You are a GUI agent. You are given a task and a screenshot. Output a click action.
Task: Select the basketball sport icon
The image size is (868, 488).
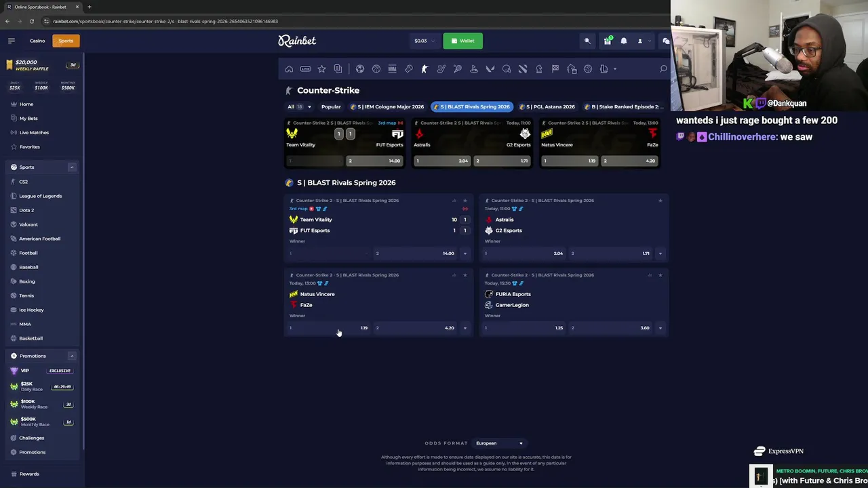[376, 68]
